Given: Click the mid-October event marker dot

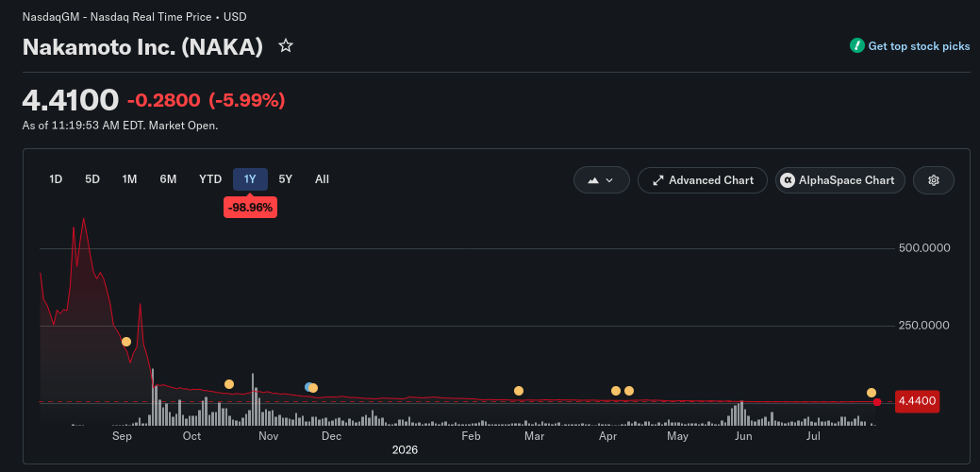Looking at the screenshot, I should (x=229, y=384).
